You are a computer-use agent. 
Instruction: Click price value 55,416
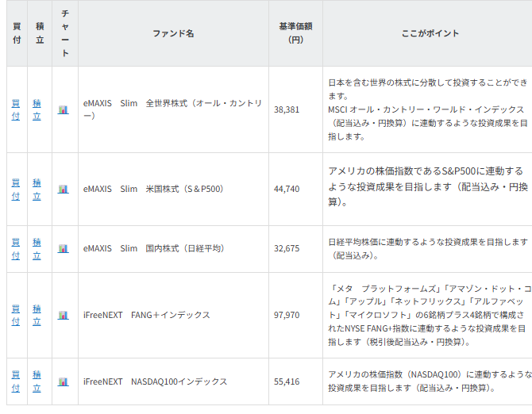[x=287, y=381]
